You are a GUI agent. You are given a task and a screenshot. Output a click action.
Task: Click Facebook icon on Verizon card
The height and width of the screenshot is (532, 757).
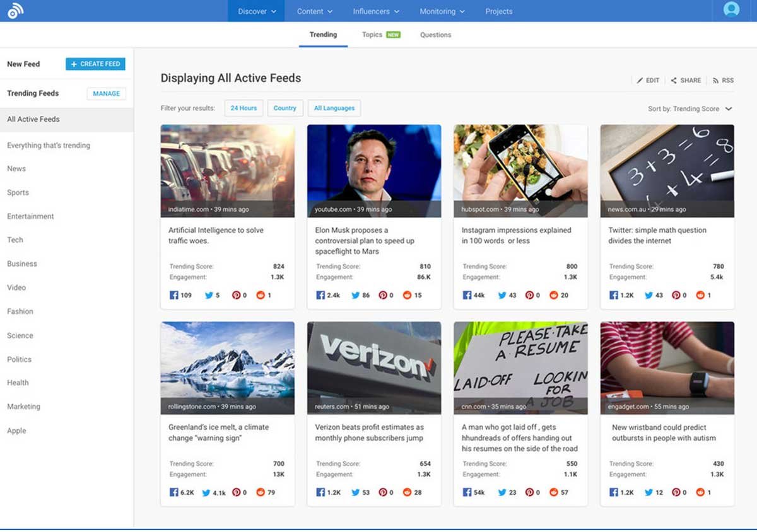click(x=320, y=492)
